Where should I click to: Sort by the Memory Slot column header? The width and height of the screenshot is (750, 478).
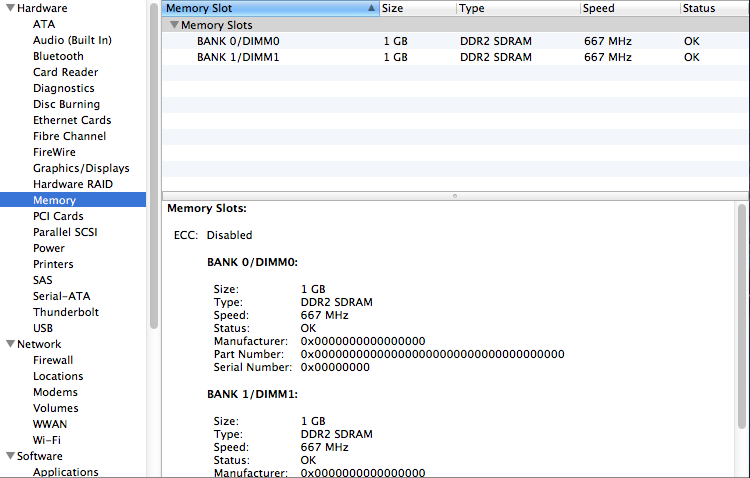click(270, 8)
